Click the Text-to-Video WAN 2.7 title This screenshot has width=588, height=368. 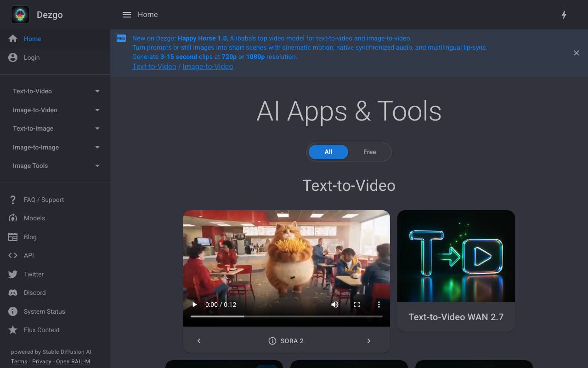click(456, 317)
